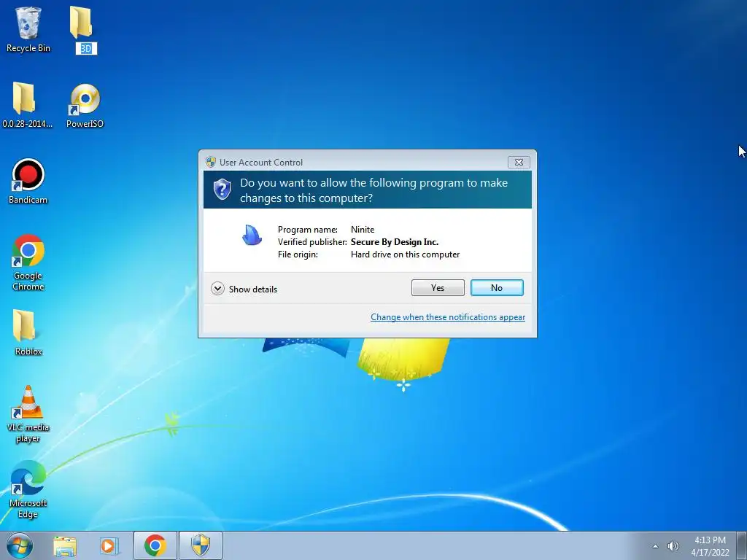
Task: Click the Ninite program icon
Action: [x=252, y=236]
